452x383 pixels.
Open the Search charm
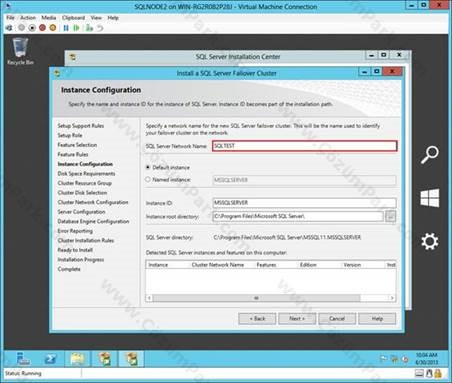tap(429, 155)
